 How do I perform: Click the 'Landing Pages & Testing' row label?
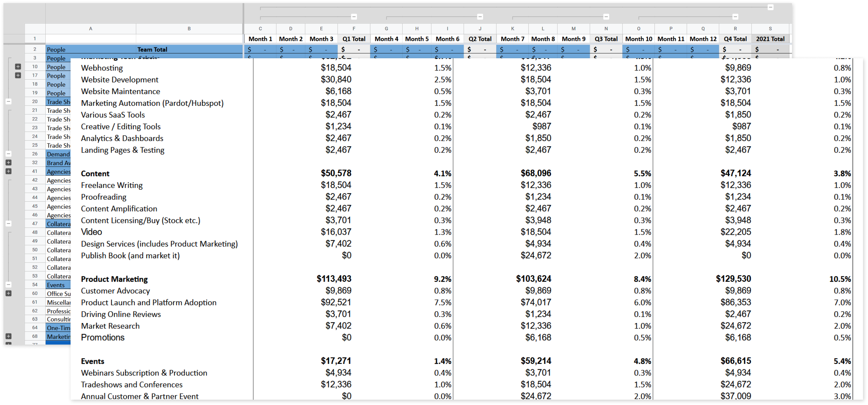tap(123, 150)
